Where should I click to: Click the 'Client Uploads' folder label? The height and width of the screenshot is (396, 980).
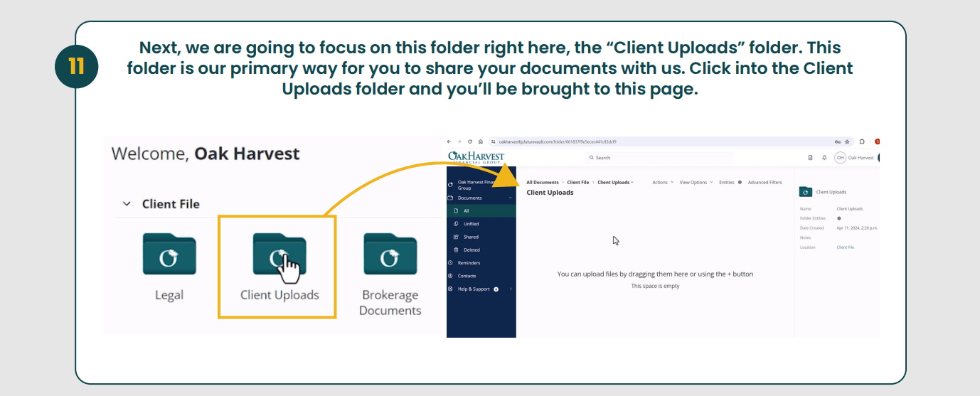(279, 295)
